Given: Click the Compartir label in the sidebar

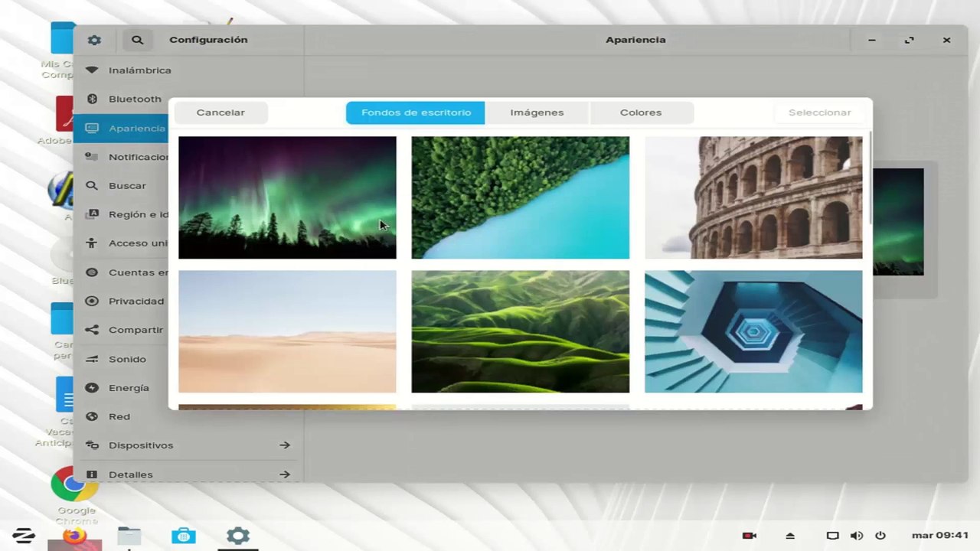Looking at the screenshot, I should click(x=136, y=330).
